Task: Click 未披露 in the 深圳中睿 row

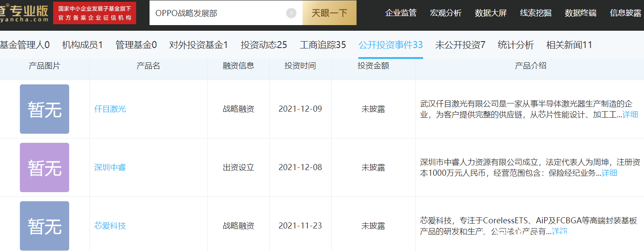Action: coord(373,167)
